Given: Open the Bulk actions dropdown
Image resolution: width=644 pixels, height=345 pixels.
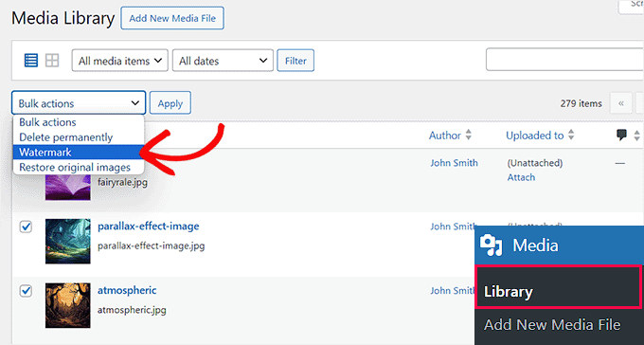Looking at the screenshot, I should click(79, 102).
